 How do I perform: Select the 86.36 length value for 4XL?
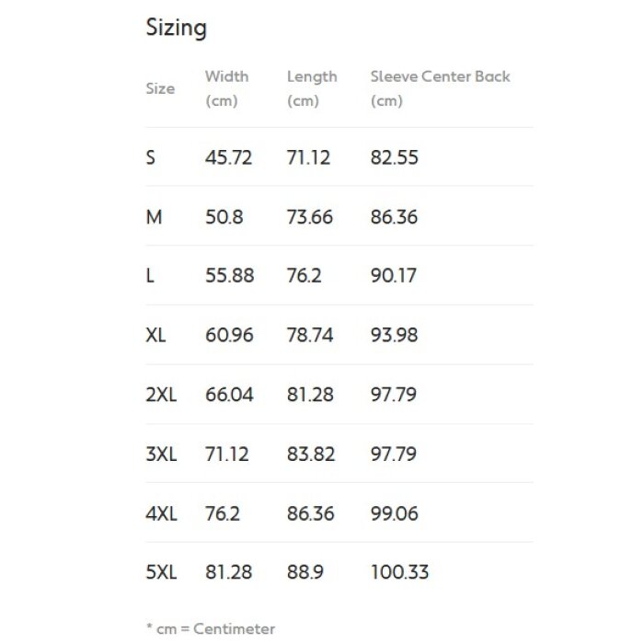pyautogui.click(x=311, y=513)
